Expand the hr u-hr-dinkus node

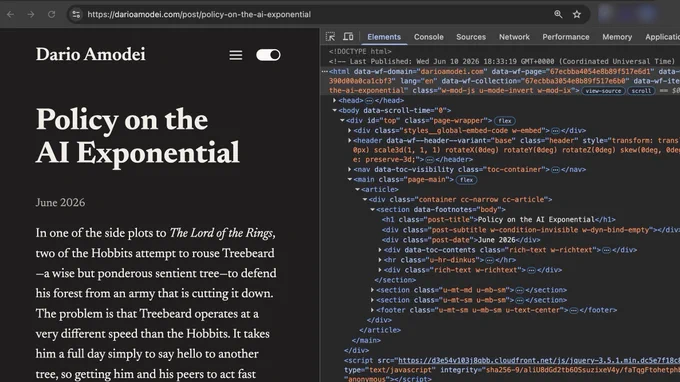pos(380,260)
